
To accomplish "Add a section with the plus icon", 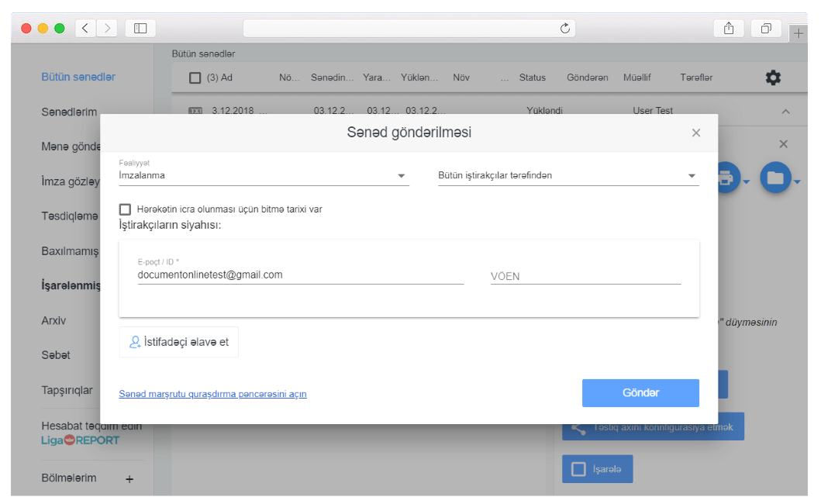I will click(129, 479).
